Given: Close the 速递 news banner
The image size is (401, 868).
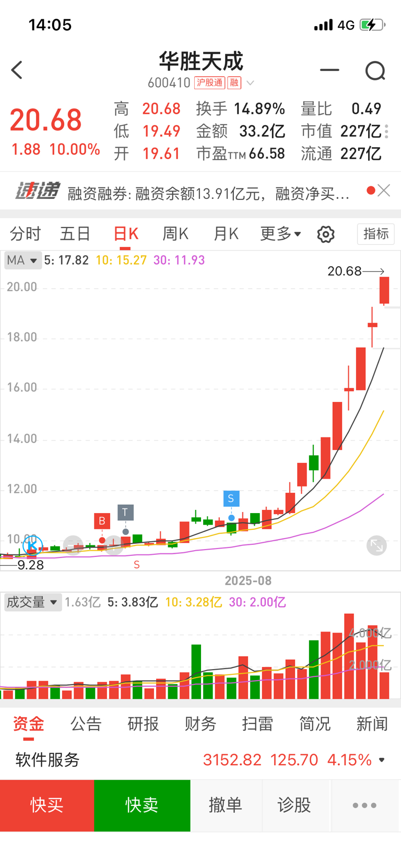Looking at the screenshot, I should [x=384, y=191].
